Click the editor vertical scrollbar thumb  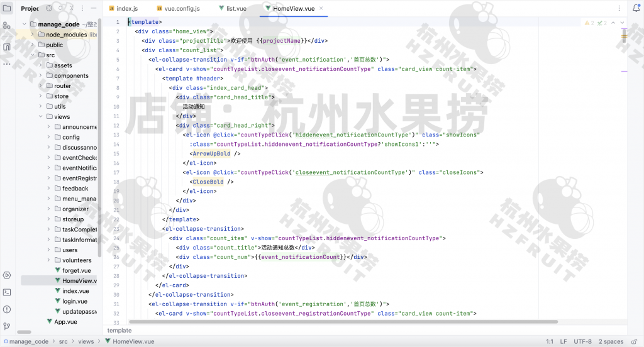625,35
